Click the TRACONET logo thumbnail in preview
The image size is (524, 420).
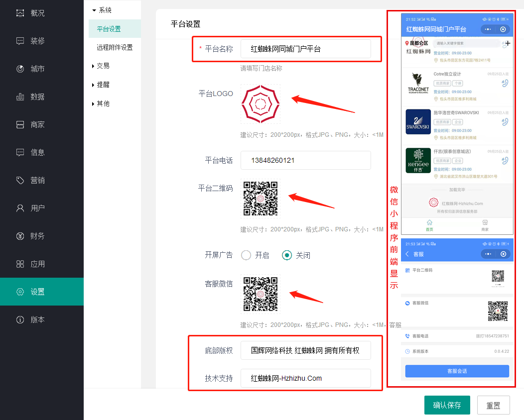[x=418, y=83]
